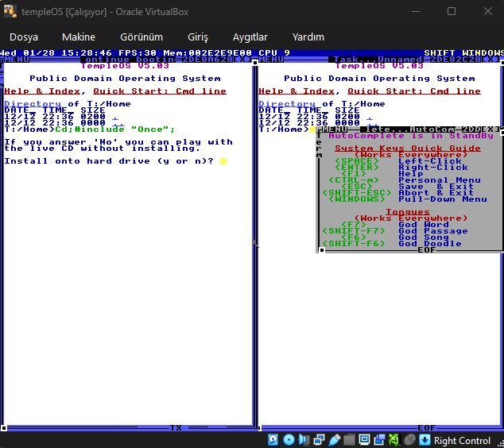
Task: Open Quick Start: Cmd line in right window
Action: pyautogui.click(x=414, y=91)
